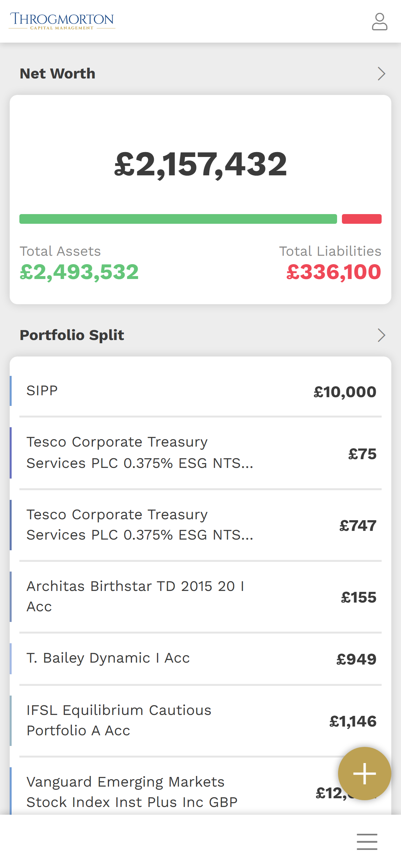
Task: Open the Net Worth section heading
Action: pos(57,73)
